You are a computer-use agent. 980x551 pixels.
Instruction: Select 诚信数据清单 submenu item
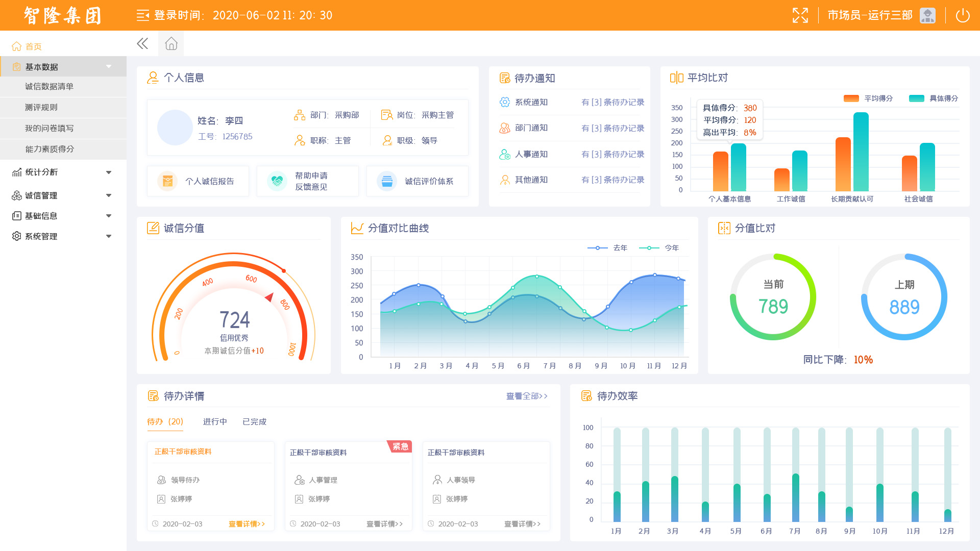[50, 87]
